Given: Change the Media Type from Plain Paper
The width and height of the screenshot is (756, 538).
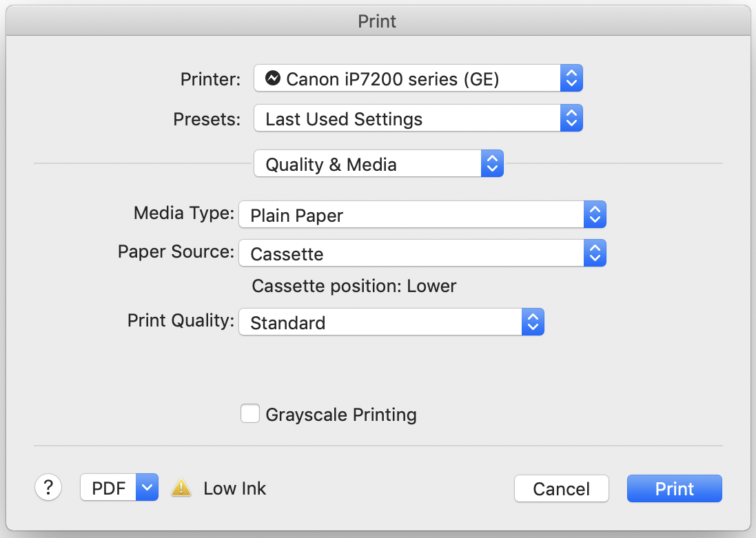Looking at the screenshot, I should pos(422,214).
